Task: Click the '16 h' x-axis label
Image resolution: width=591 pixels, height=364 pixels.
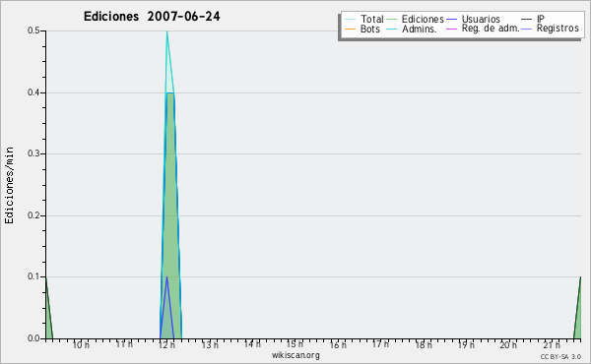Action: 338,344
